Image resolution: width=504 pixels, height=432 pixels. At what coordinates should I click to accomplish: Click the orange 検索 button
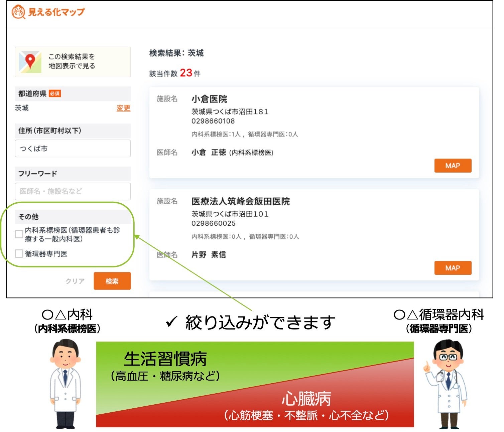pos(112,281)
